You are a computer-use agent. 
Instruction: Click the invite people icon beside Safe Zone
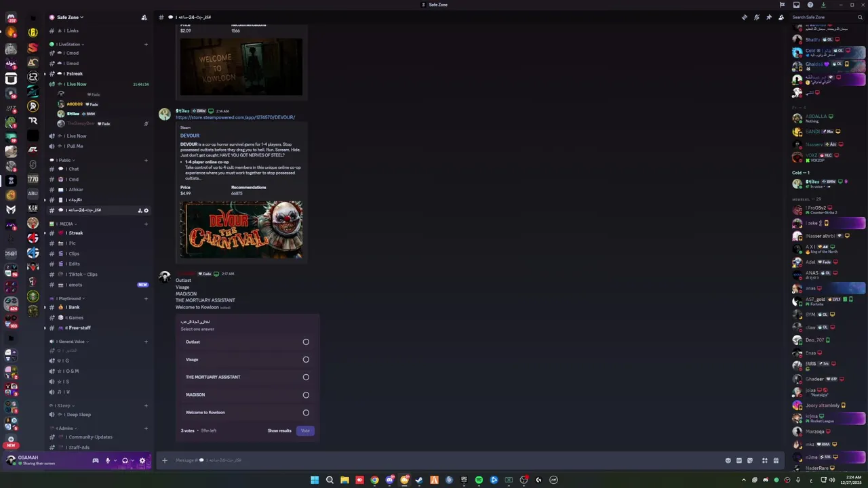click(x=144, y=17)
